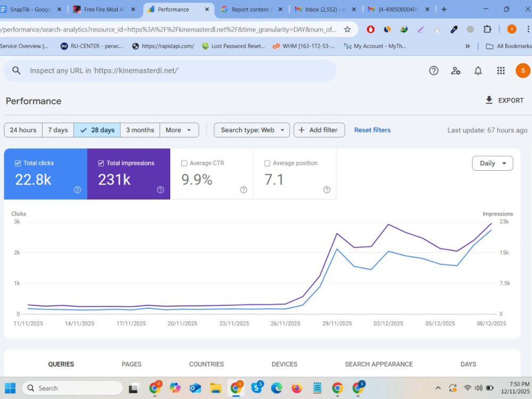This screenshot has height=399, width=532.
Task: Open the red Opera-style extension icon
Action: 370,29
